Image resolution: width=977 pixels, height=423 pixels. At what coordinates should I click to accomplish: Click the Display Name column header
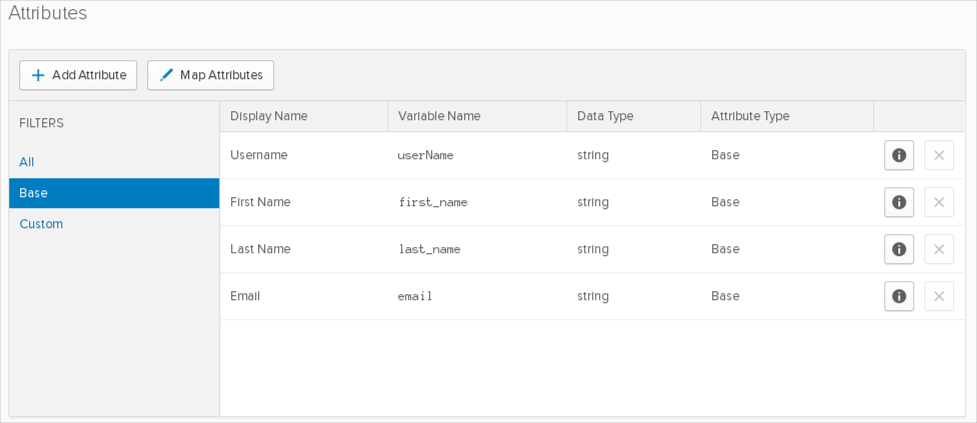pos(269,116)
